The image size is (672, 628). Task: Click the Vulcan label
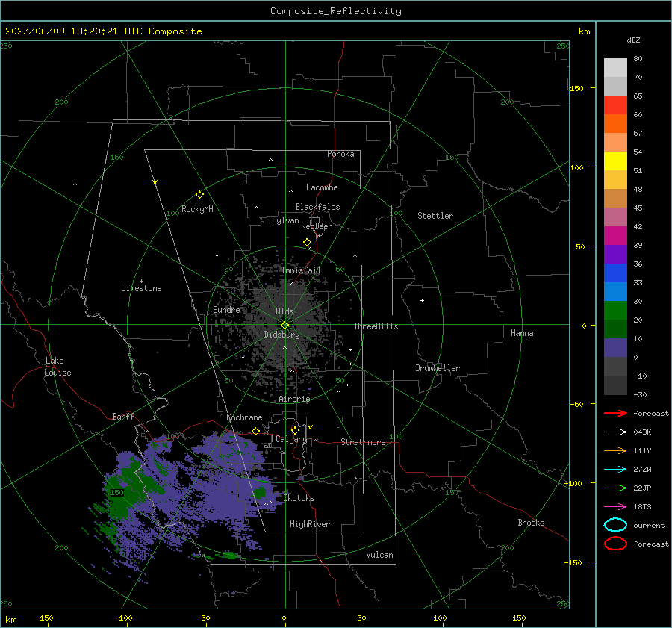click(x=380, y=555)
